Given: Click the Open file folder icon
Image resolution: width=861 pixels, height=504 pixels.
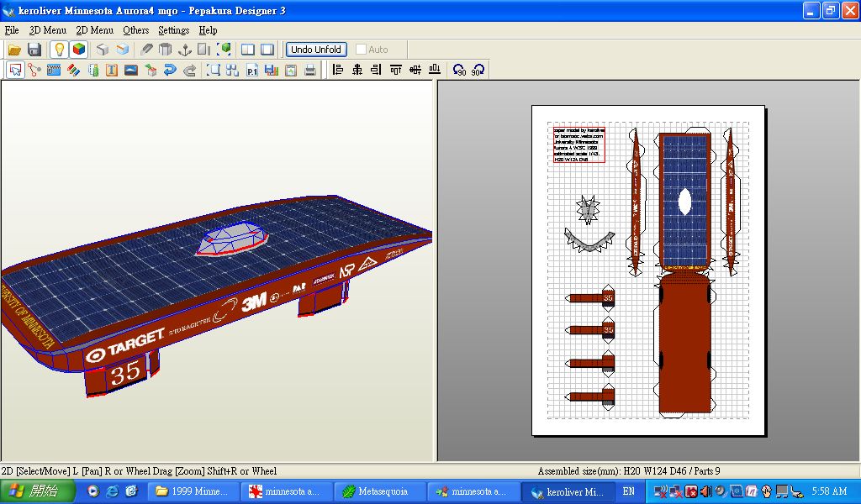Looking at the screenshot, I should tap(13, 50).
